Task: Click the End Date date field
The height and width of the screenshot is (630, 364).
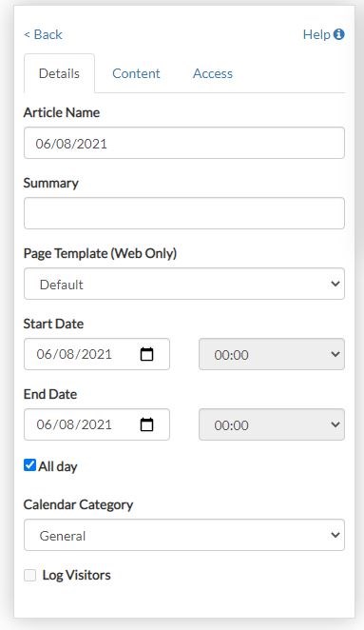Action: (97, 424)
